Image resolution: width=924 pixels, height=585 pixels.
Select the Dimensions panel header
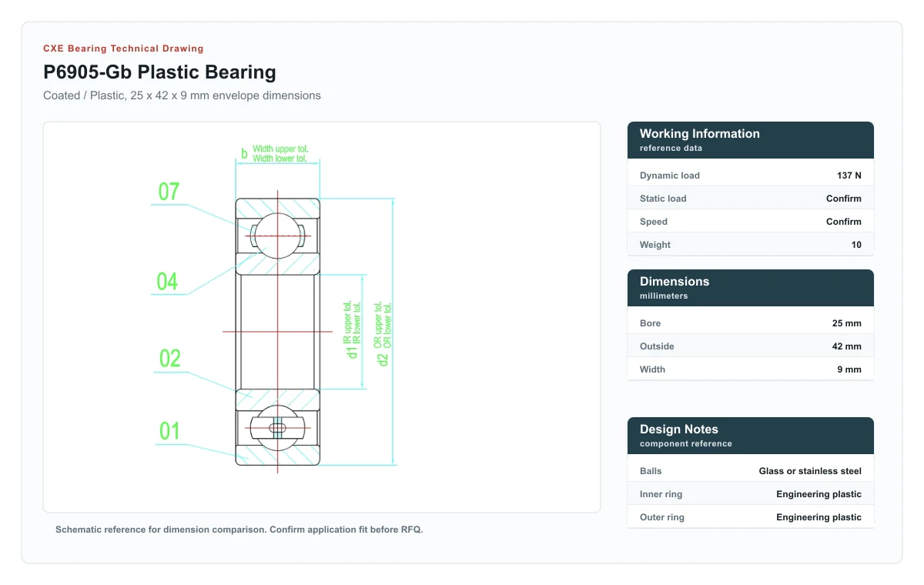pos(751,288)
